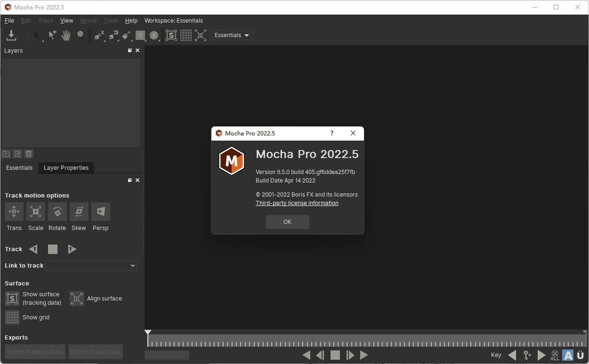Select the Create X-Spline layer tool

(x=99, y=35)
